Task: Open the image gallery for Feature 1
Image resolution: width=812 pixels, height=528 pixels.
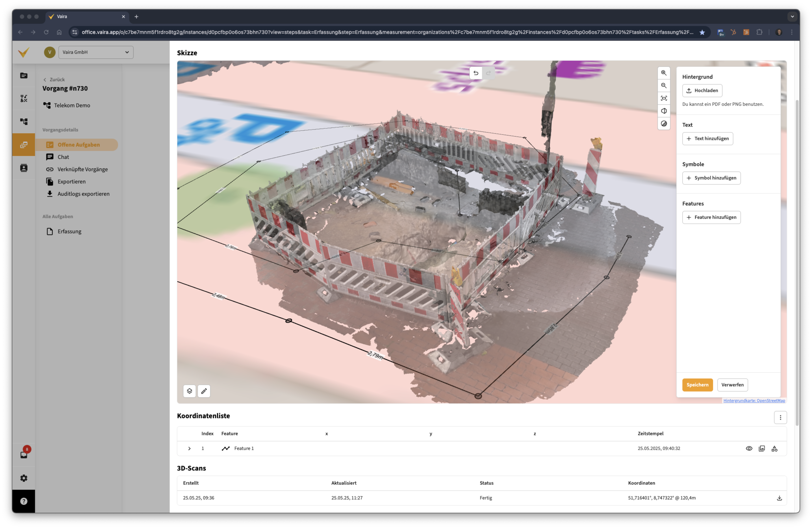Action: tap(761, 449)
